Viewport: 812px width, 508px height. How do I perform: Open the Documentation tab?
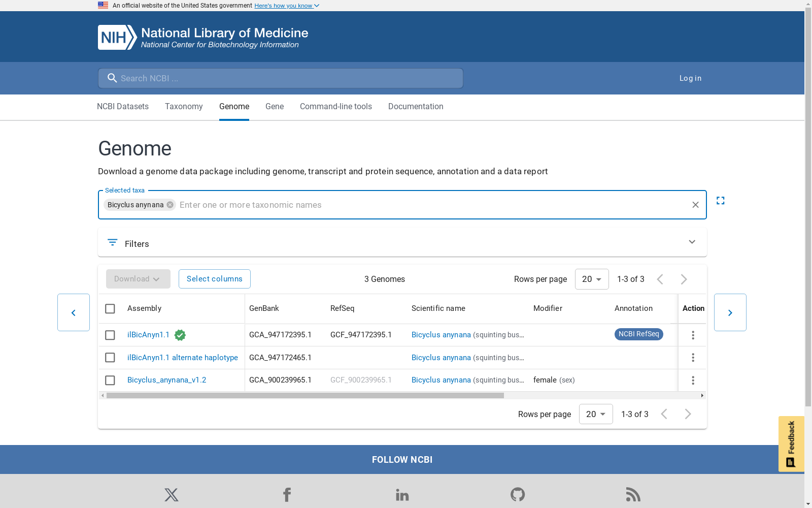(x=416, y=107)
